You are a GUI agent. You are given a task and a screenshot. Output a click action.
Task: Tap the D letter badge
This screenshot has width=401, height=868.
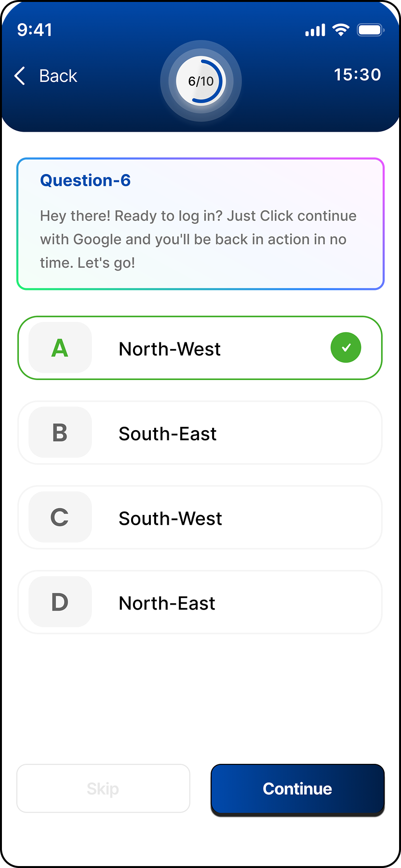tap(60, 602)
